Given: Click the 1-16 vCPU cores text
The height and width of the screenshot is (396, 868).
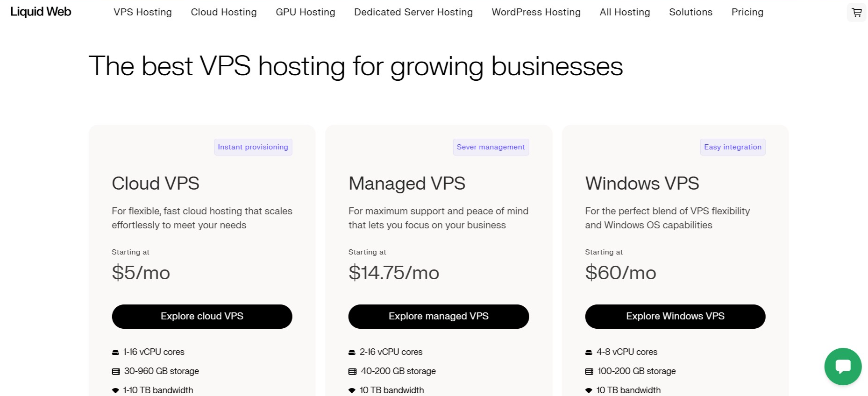Looking at the screenshot, I should coord(154,352).
